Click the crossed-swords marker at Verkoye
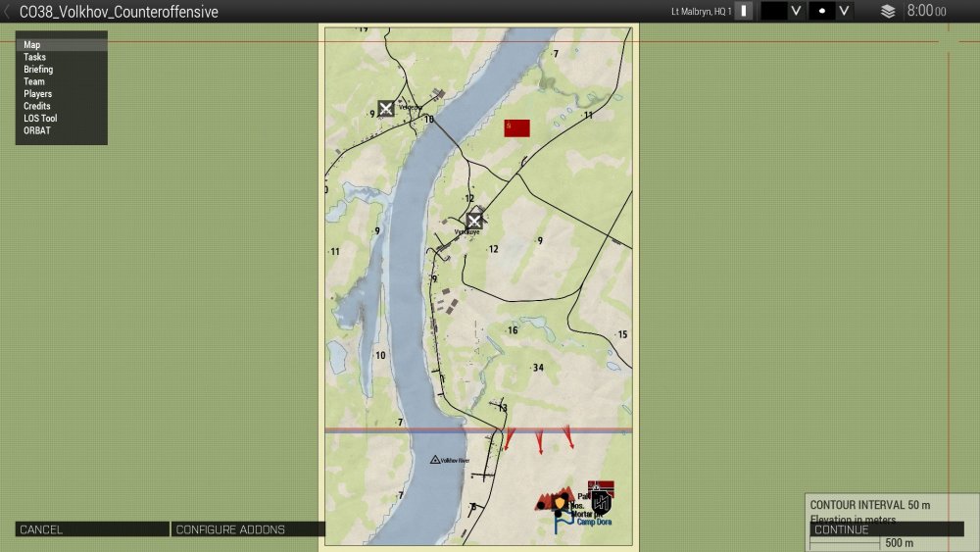The height and width of the screenshot is (552, 980). [x=474, y=221]
